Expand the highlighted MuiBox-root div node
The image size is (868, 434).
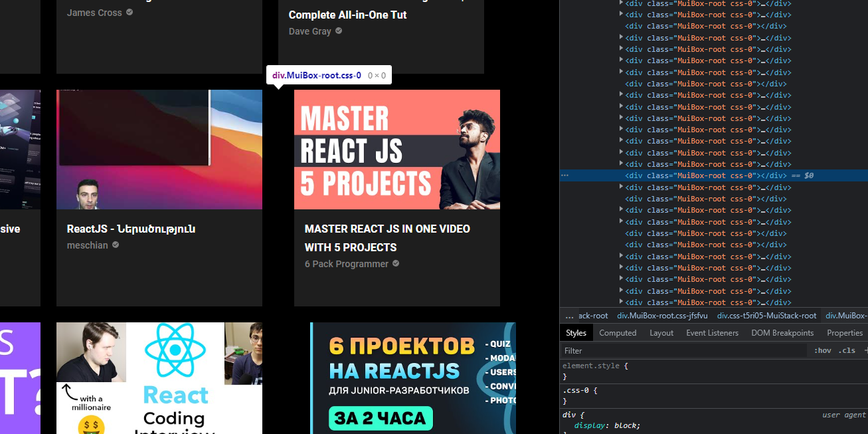tap(620, 175)
